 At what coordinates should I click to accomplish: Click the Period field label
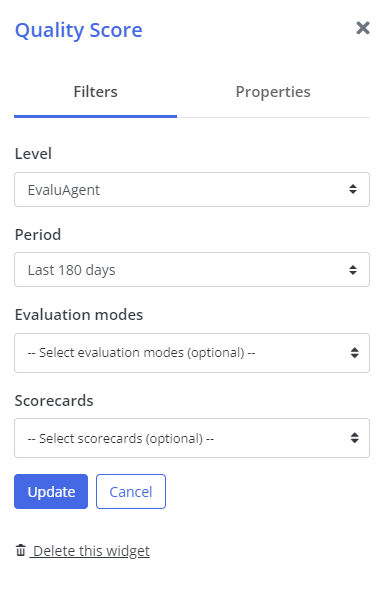click(38, 235)
